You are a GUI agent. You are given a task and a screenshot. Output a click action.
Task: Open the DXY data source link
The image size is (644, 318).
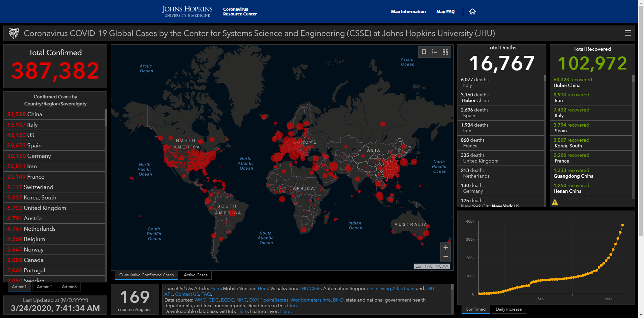254,300
